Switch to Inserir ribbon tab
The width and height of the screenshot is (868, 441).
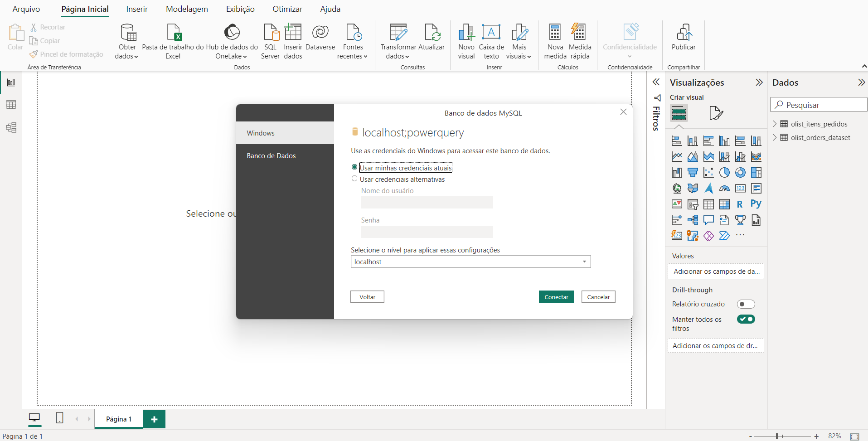[x=137, y=9]
